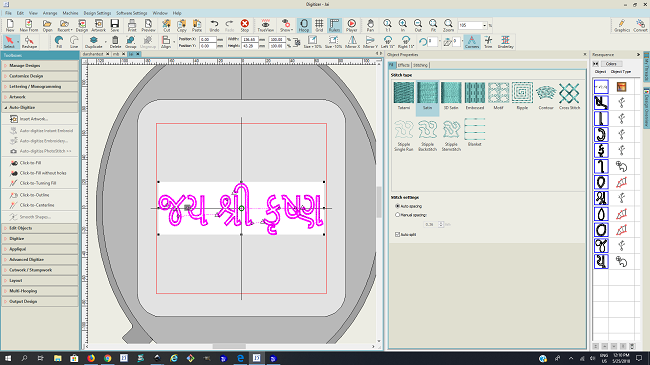The image size is (650, 365).
Task: Click the Width input field
Action: pos(250,39)
